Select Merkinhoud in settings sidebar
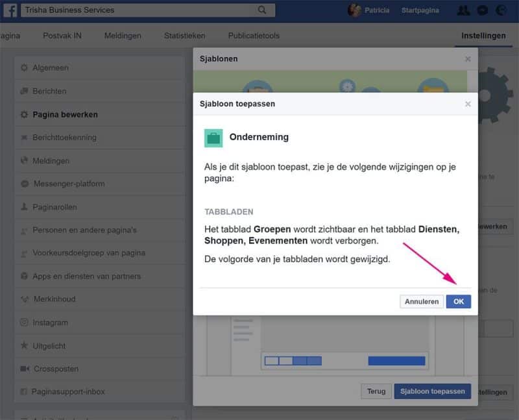This screenshot has width=519, height=420. point(99,299)
